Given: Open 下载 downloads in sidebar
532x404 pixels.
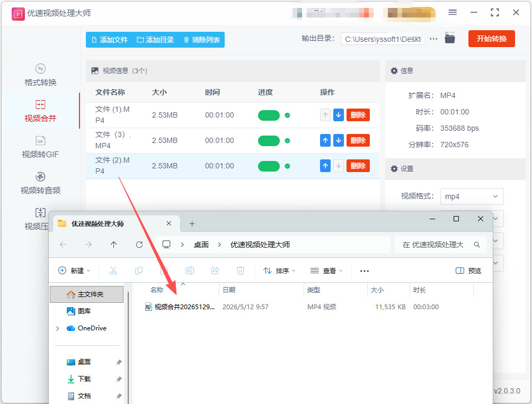Looking at the screenshot, I should (x=79, y=379).
